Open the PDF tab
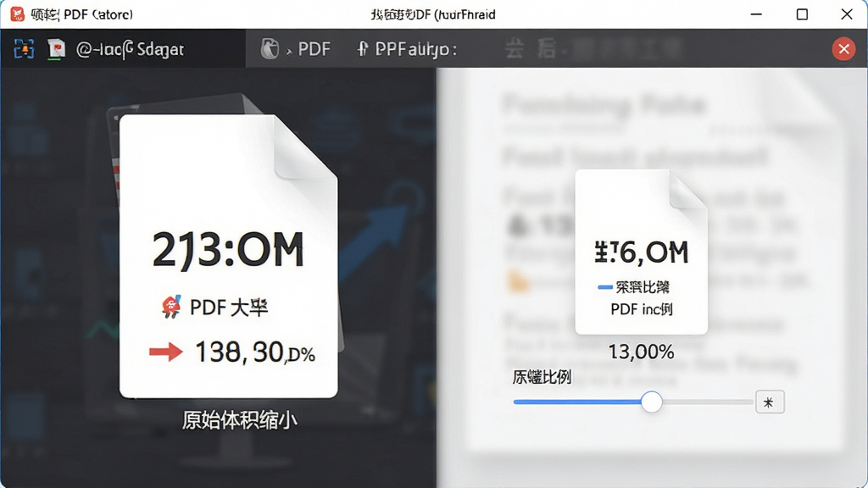Viewport: 868px width, 488px height. tap(314, 49)
